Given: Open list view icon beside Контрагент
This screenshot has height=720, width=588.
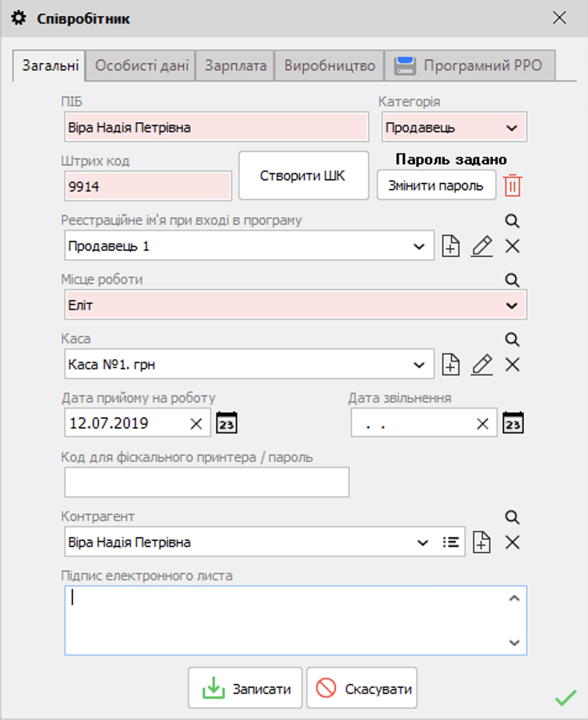Looking at the screenshot, I should click(x=451, y=542).
